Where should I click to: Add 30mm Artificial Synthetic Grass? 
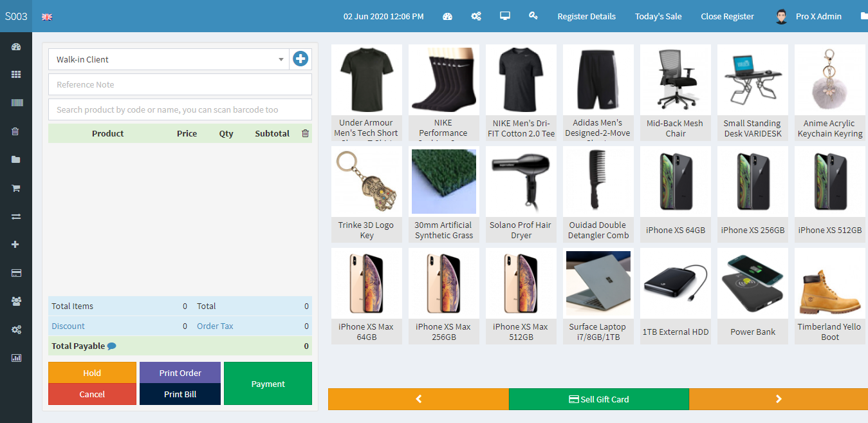click(x=444, y=194)
